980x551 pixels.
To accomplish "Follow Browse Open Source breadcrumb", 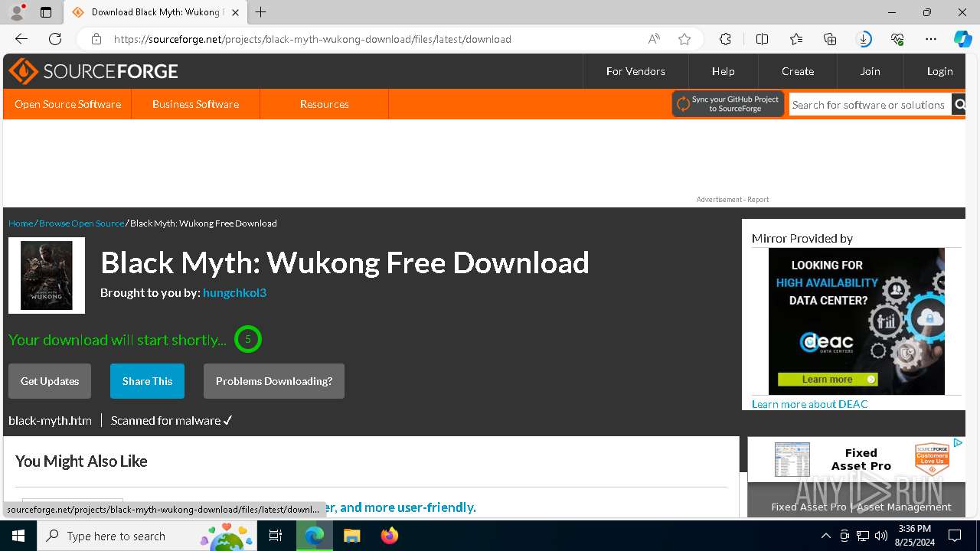I will coord(81,223).
